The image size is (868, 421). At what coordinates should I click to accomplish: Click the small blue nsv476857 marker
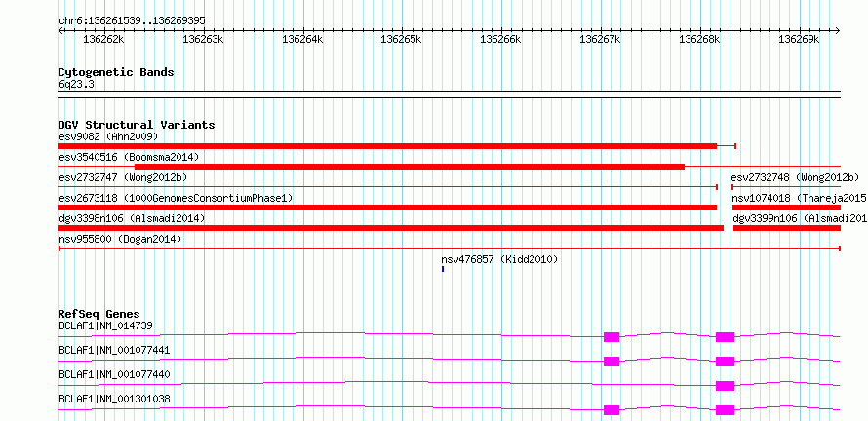click(443, 269)
